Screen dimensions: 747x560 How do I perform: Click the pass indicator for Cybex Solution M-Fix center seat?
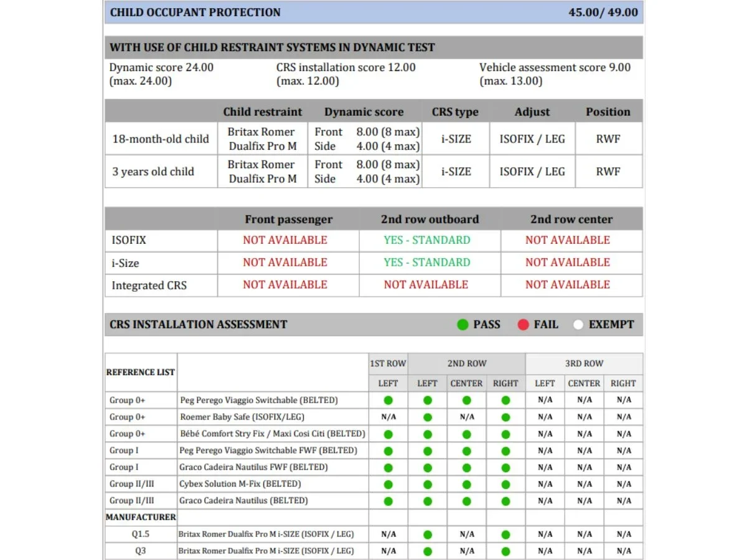click(466, 484)
